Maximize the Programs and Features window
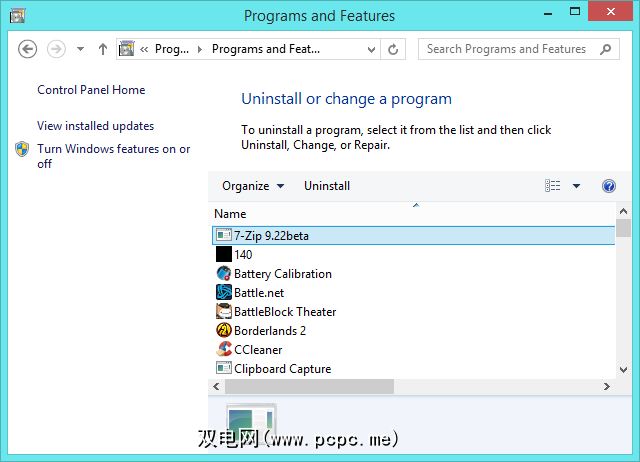 (x=575, y=11)
